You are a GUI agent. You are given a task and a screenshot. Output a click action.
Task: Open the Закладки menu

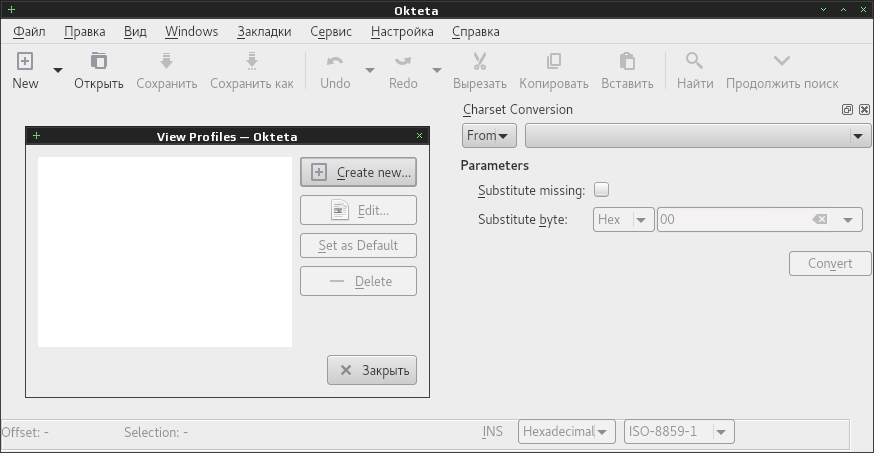point(264,32)
